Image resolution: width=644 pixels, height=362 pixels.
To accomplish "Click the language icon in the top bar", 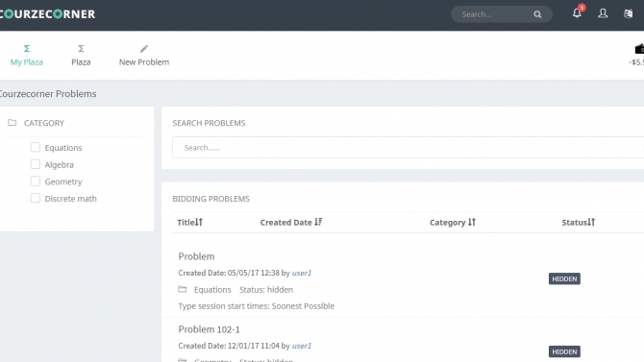I will 628,13.
